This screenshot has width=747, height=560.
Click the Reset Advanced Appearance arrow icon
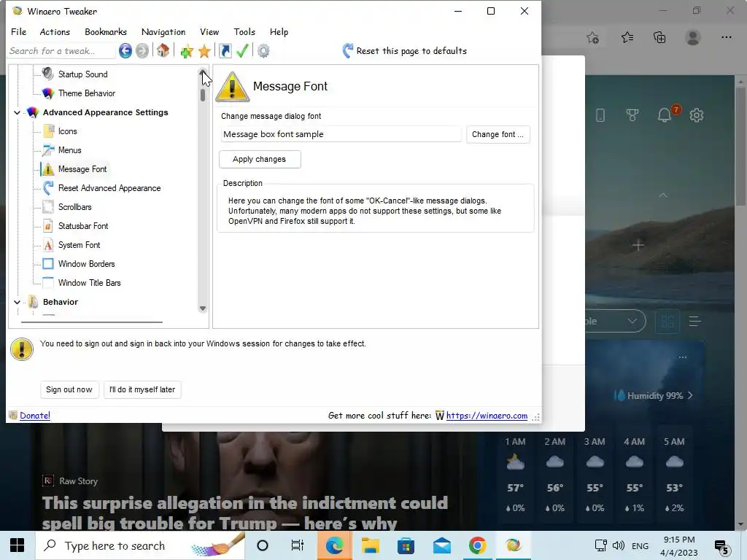pos(48,188)
